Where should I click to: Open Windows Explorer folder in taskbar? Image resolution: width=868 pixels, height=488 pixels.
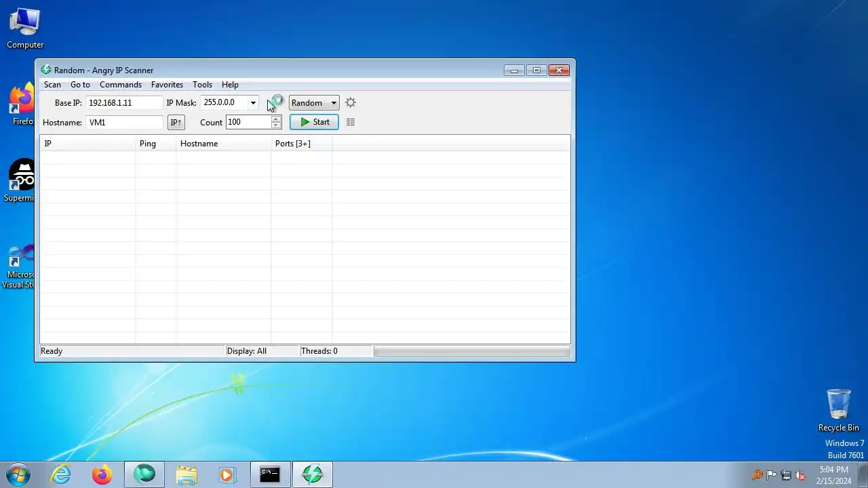click(x=186, y=474)
